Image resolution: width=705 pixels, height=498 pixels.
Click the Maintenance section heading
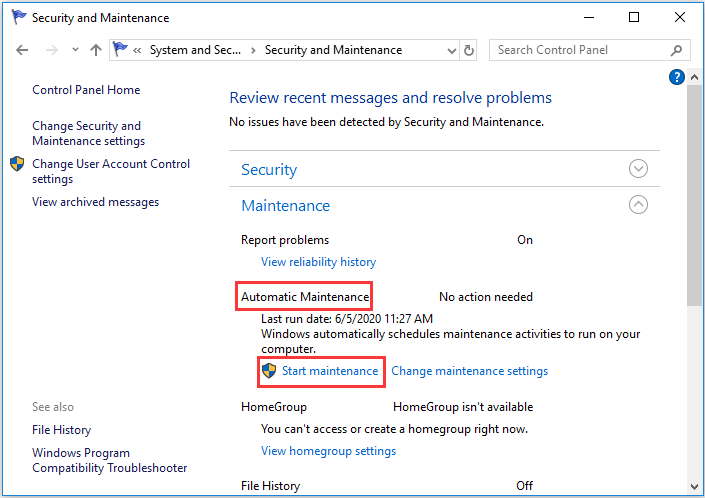click(x=286, y=206)
